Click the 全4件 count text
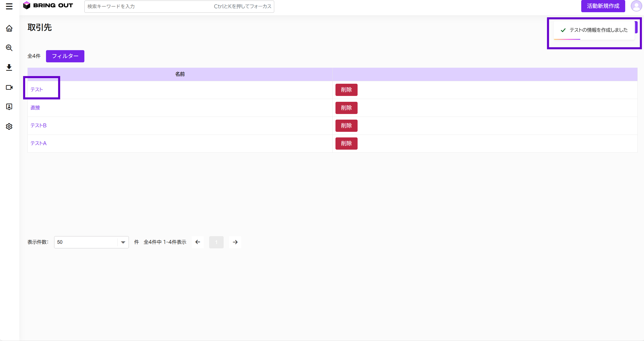The image size is (644, 341). 34,56
